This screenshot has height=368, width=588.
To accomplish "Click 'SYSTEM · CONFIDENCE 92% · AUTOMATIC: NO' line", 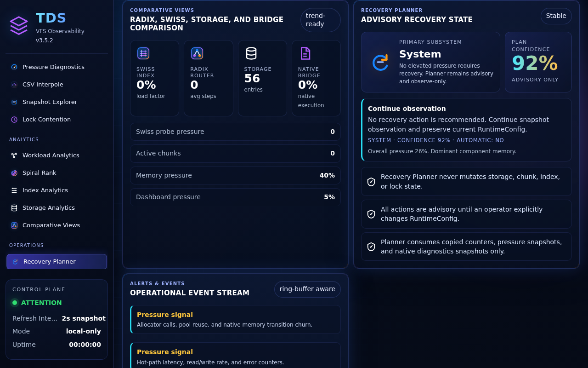I will coord(436,140).
